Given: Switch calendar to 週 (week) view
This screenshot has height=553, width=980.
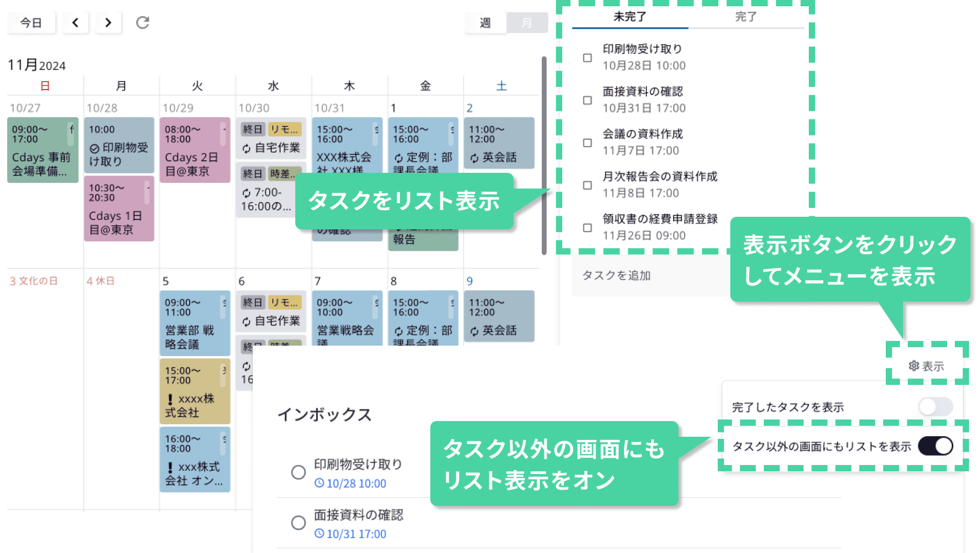Looking at the screenshot, I should click(485, 23).
